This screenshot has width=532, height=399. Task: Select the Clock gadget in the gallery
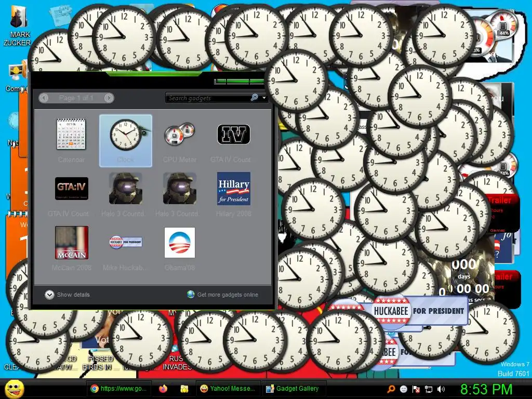[126, 140]
